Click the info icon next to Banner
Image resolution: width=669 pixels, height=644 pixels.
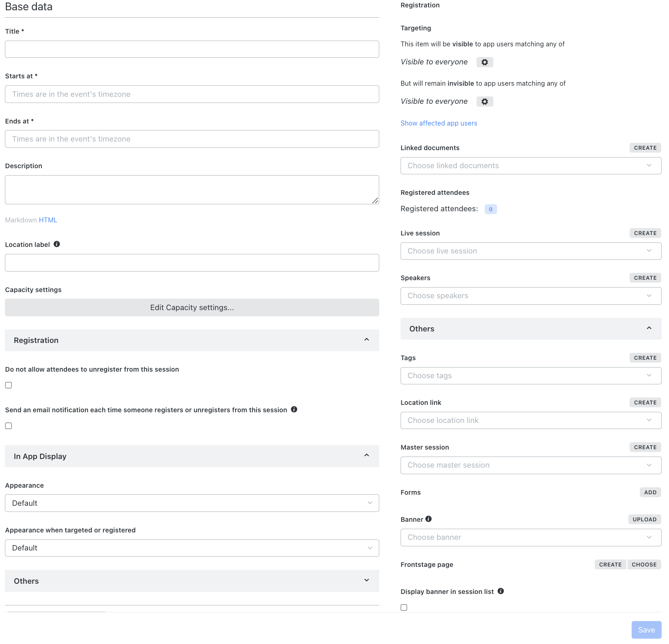pos(429,518)
